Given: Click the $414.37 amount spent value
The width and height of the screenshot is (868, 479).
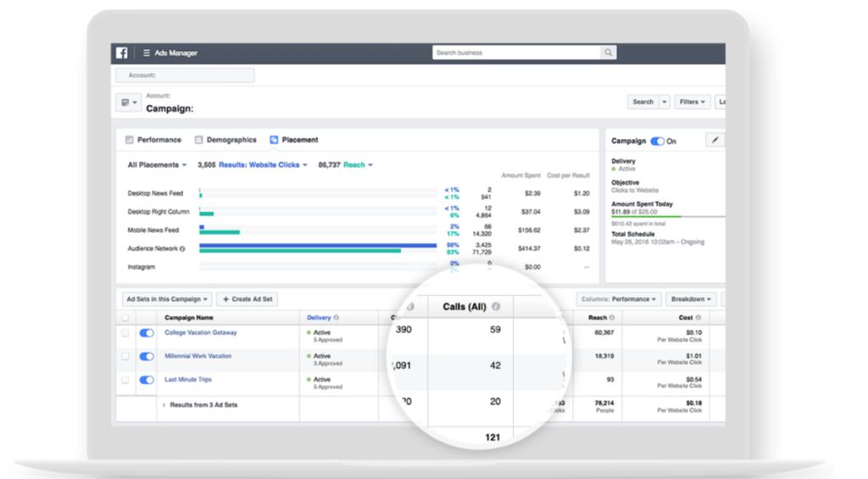Looking at the screenshot, I should (x=529, y=248).
